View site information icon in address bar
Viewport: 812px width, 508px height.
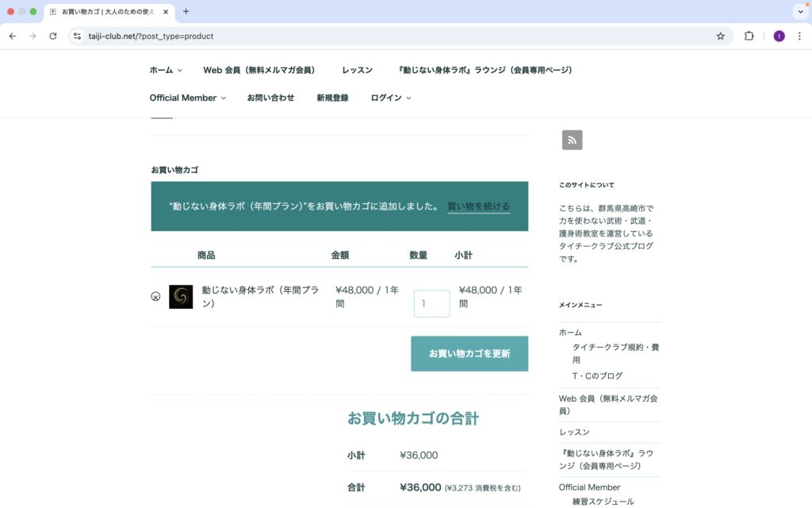point(77,36)
